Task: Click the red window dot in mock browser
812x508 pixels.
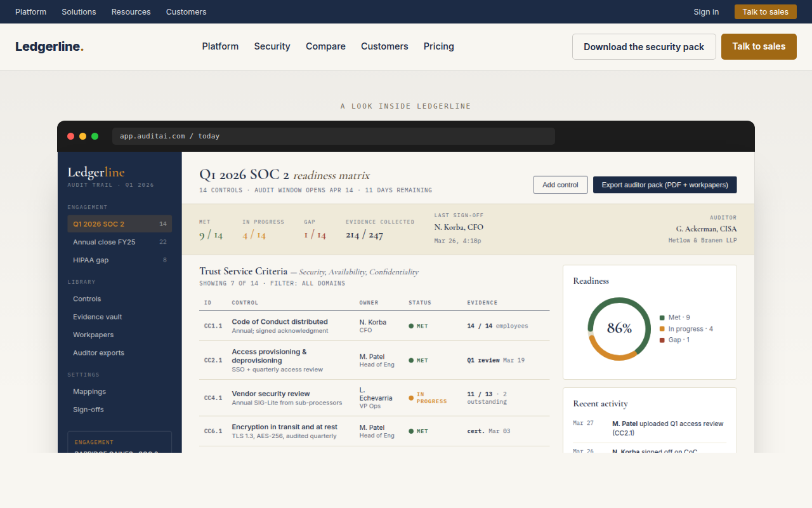Action: click(x=70, y=136)
